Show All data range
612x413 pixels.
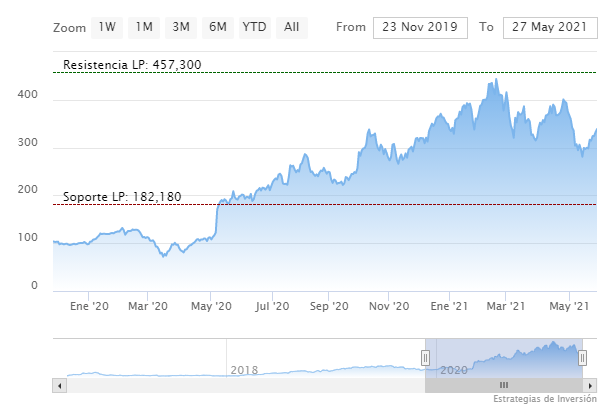(x=291, y=27)
